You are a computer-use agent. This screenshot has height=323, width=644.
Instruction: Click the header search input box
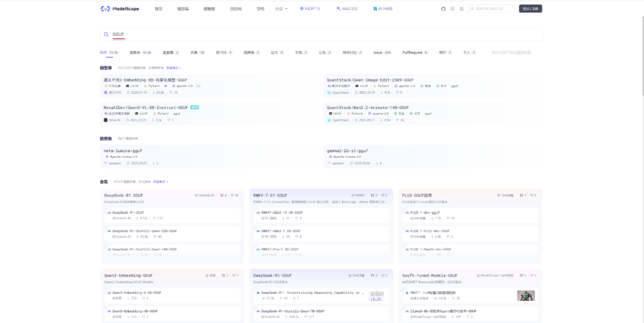[493, 8]
